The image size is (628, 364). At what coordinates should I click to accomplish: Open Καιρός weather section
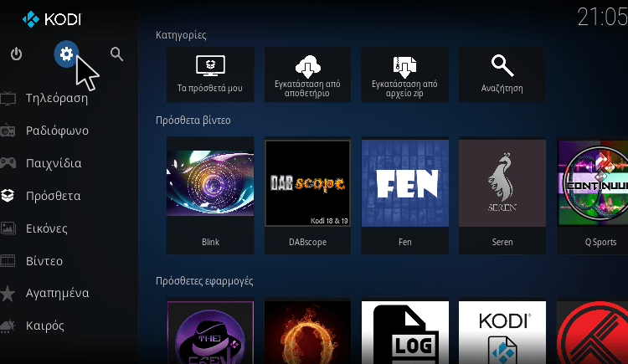(x=45, y=326)
